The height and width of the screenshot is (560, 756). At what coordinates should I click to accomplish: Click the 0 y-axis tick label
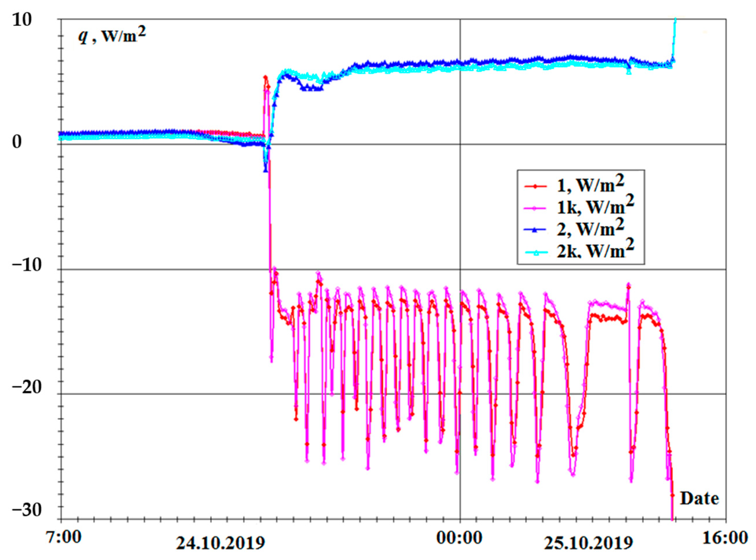click(x=17, y=142)
